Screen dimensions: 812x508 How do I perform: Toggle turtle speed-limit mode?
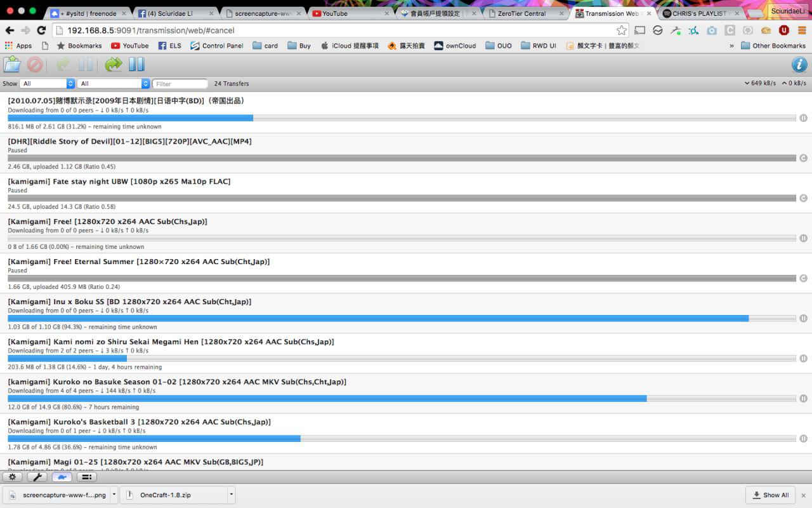point(62,477)
